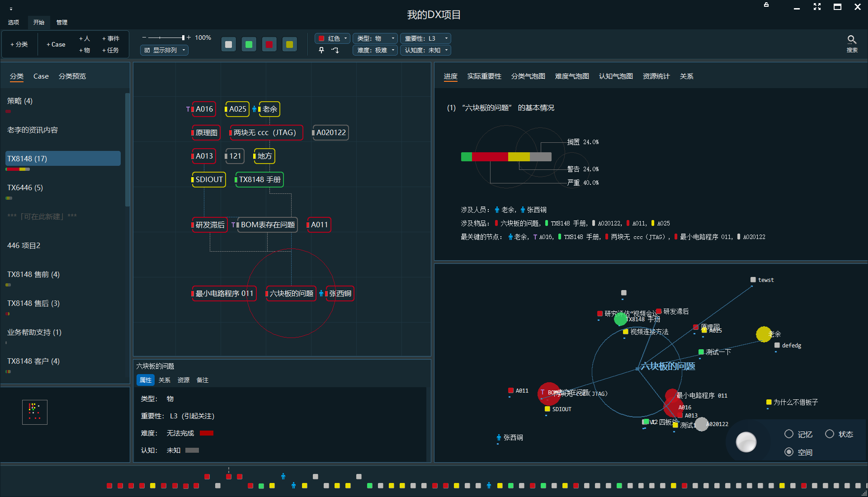The image size is (868, 497).
Task: Click the + 分类 button
Action: coord(19,44)
